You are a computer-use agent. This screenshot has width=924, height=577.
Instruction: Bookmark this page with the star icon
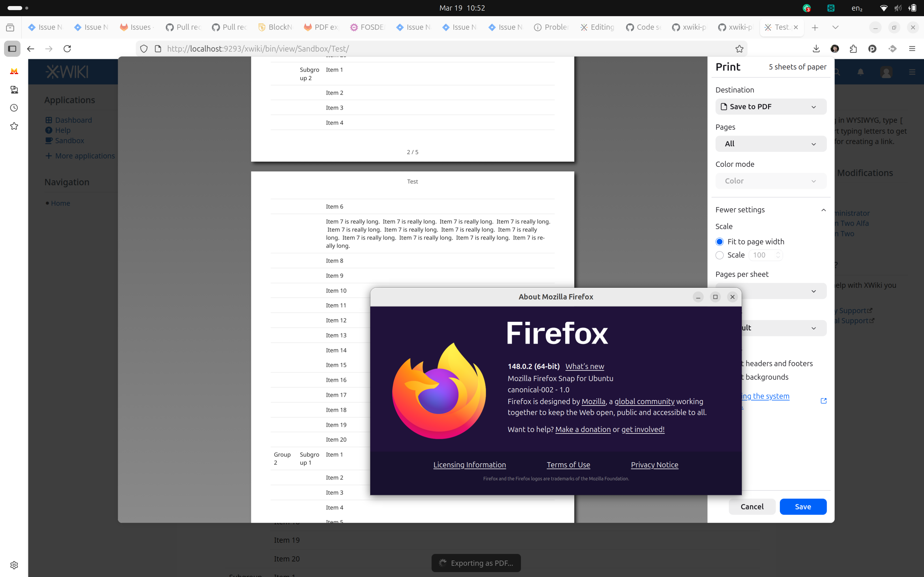[739, 48]
